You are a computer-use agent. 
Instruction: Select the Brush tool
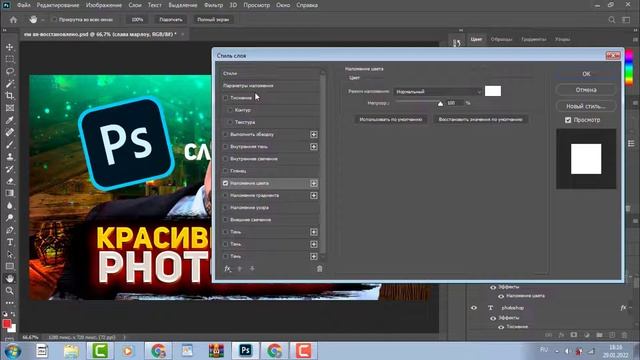(x=9, y=144)
